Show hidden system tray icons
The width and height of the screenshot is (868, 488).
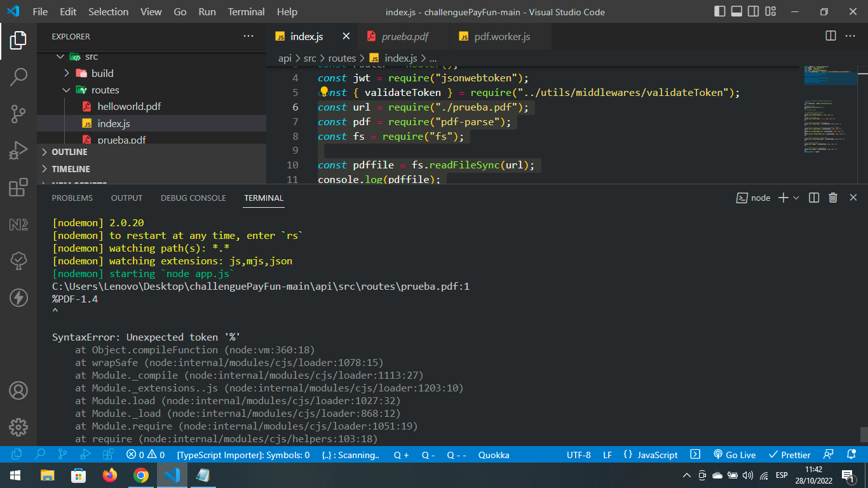pos(686,475)
